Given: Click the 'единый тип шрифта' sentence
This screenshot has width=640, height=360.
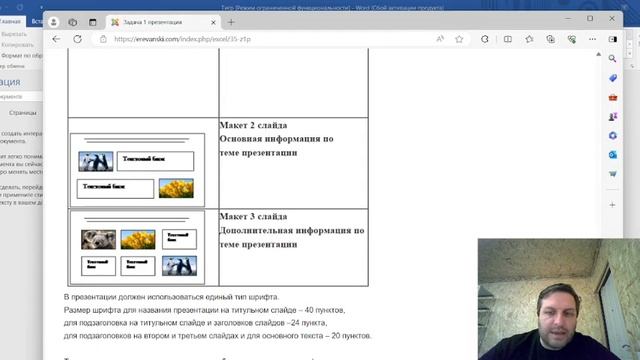Looking at the screenshot, I should (x=171, y=297).
